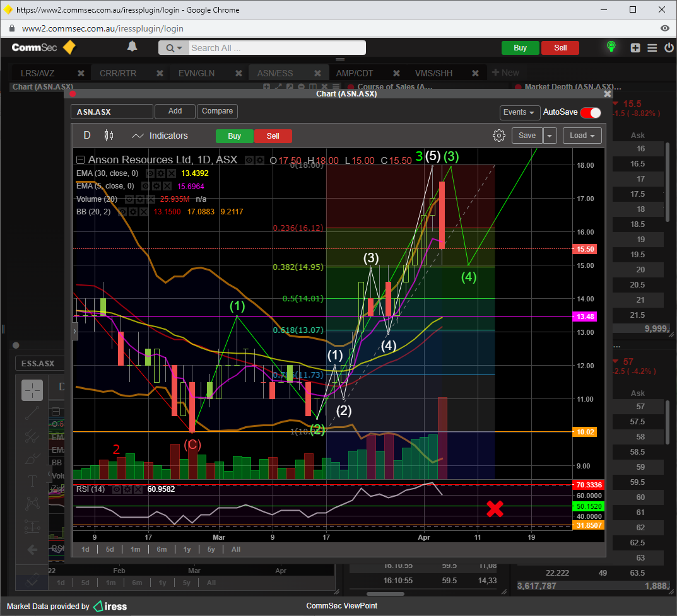Switch to the CRR/RTR tab
Viewport: 677px width, 616px height.
click(118, 73)
